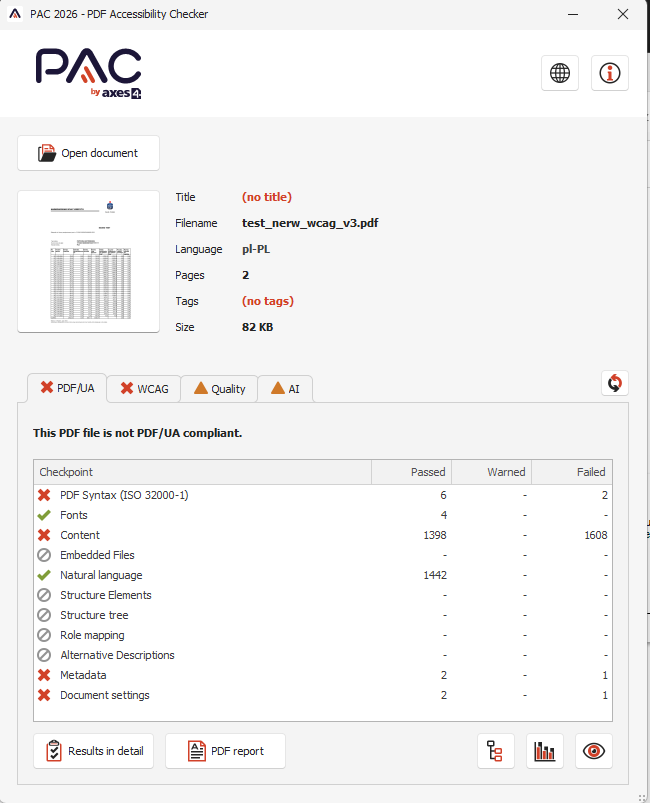The height and width of the screenshot is (803, 650).
Task: Click the red failed icon beside Content
Action: point(44,535)
